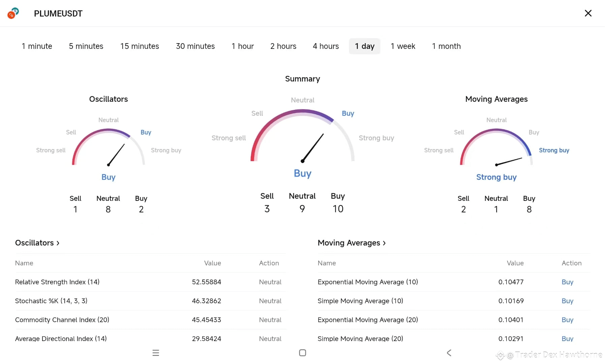Image resolution: width=605 pixels, height=364 pixels.
Task: Click the Summary gauge needle
Action: point(312,148)
